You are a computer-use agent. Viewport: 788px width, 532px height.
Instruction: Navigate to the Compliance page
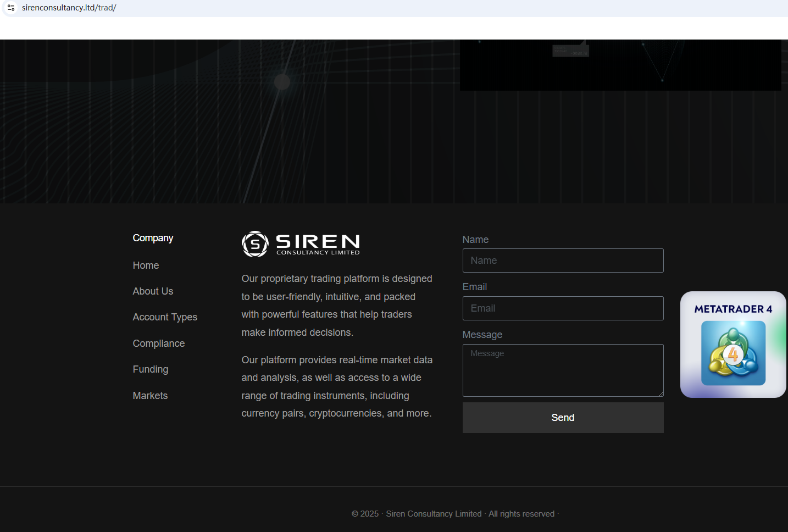point(159,343)
